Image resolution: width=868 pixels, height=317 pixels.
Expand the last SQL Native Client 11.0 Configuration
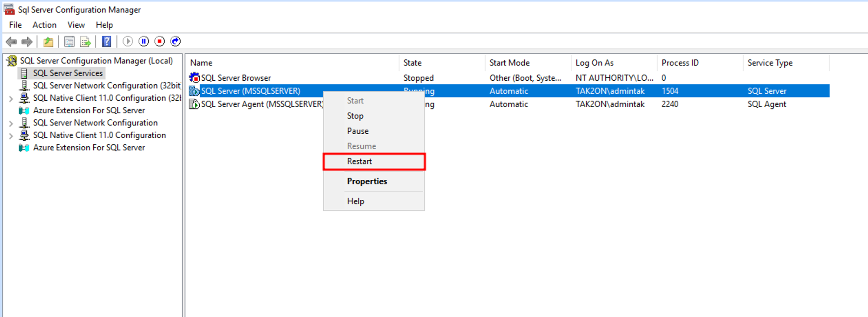pyautogui.click(x=11, y=136)
